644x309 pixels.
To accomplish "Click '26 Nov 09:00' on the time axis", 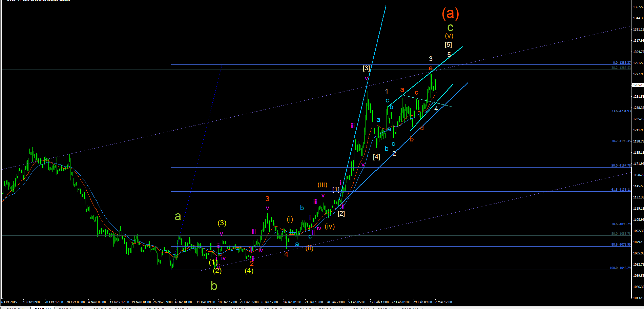I will click(x=163, y=302).
